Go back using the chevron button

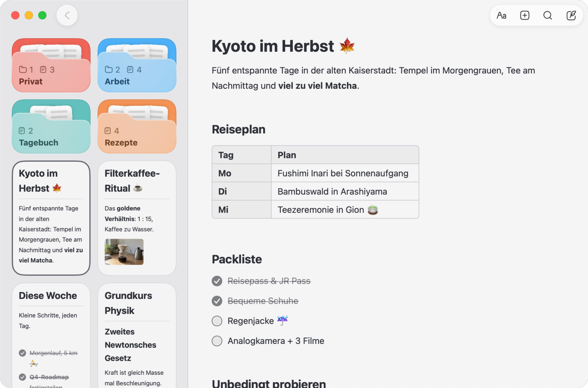pyautogui.click(x=67, y=15)
